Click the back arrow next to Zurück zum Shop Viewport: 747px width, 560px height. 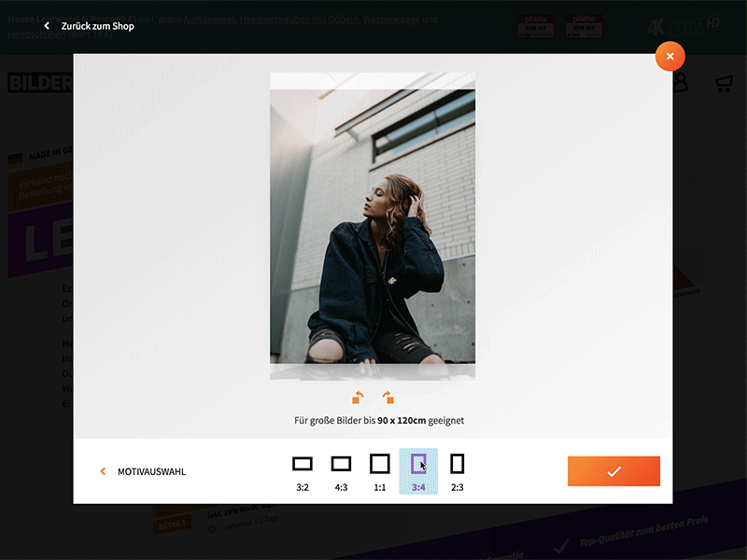pyautogui.click(x=47, y=25)
